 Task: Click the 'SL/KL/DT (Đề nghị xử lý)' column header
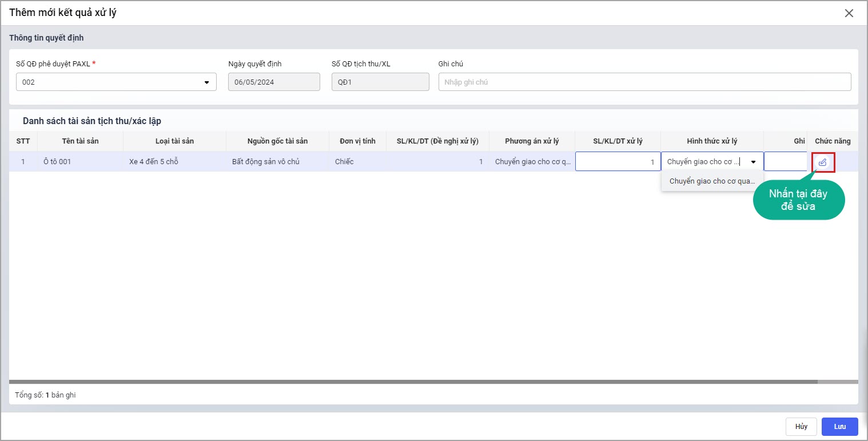pos(437,141)
